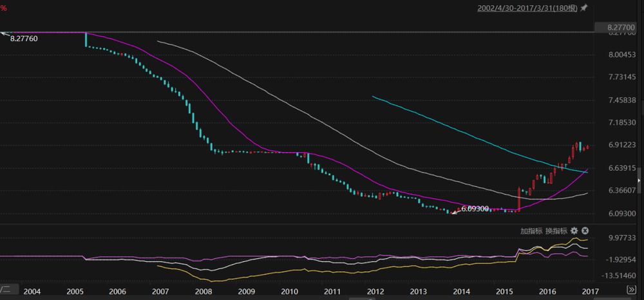Click the pin icon beside the date range
Image resolution: width=644 pixels, height=300 pixels.
tap(584, 8)
